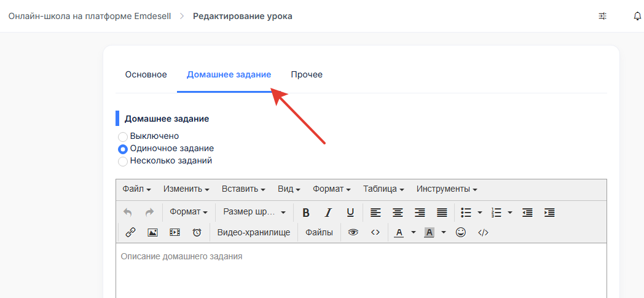Viewport: 644px width, 298px height.
Task: Toggle italic formatting
Action: pyautogui.click(x=328, y=212)
